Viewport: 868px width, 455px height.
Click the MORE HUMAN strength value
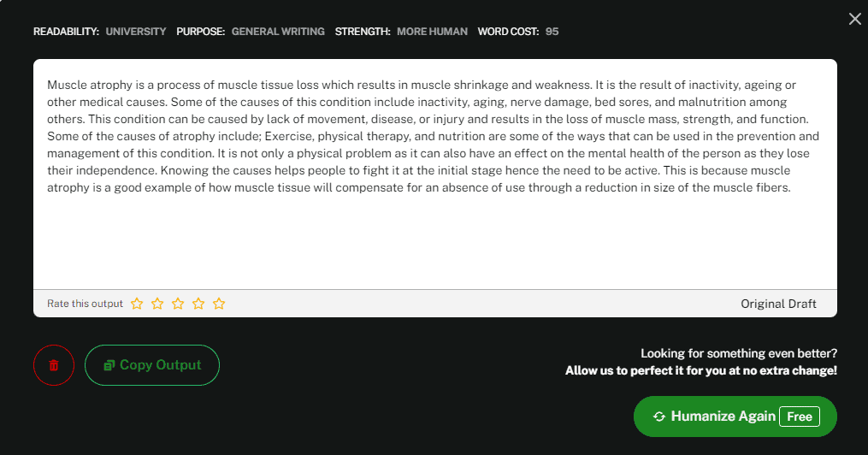pyautogui.click(x=432, y=32)
